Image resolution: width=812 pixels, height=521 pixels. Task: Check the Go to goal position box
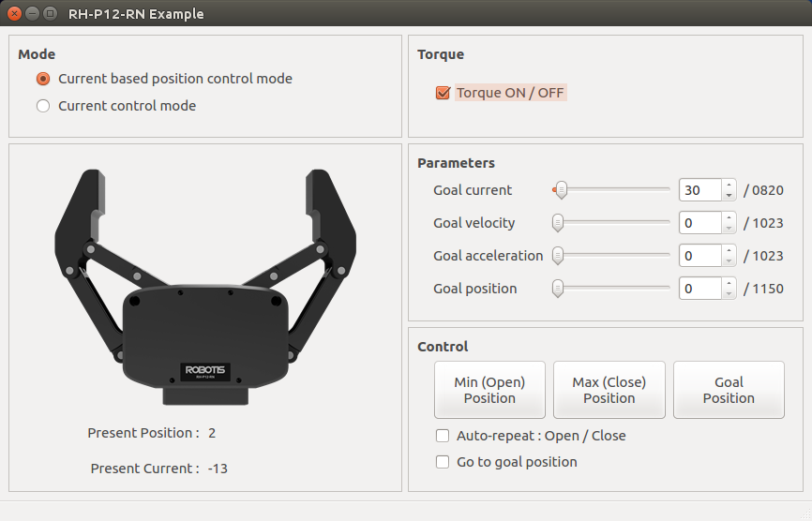[x=444, y=462]
